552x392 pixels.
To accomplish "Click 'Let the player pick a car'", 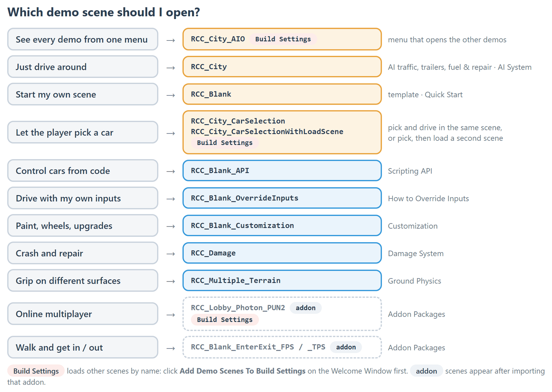I will (83, 132).
